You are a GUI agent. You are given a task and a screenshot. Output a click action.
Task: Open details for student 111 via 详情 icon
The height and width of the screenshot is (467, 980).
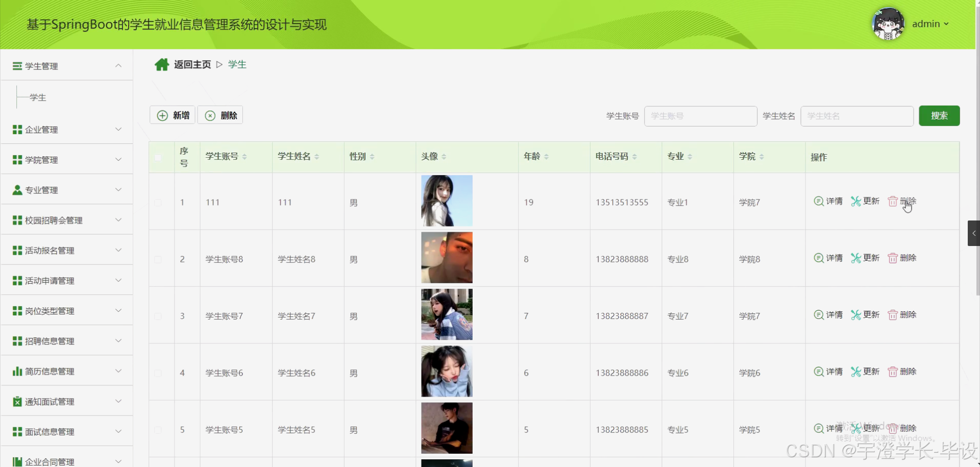[819, 201]
